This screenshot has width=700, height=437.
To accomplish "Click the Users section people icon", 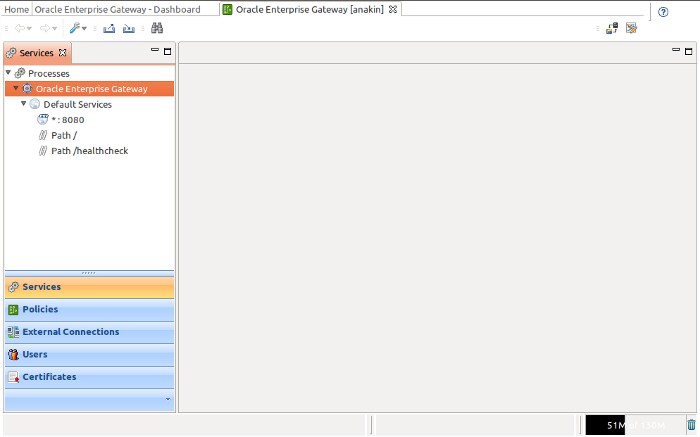I will point(13,355).
